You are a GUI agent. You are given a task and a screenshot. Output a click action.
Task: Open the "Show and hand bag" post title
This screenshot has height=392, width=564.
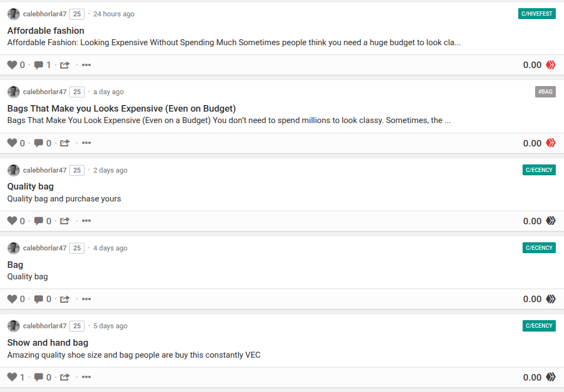pyautogui.click(x=48, y=342)
